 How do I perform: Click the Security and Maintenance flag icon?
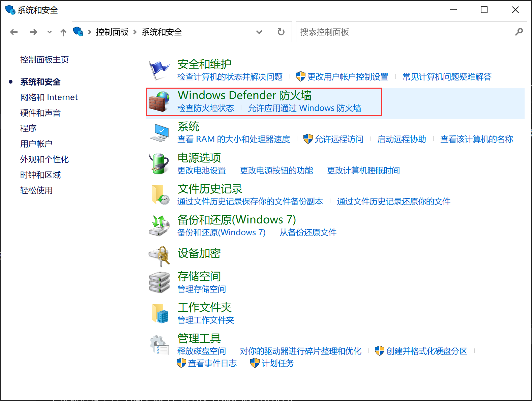[x=159, y=70]
